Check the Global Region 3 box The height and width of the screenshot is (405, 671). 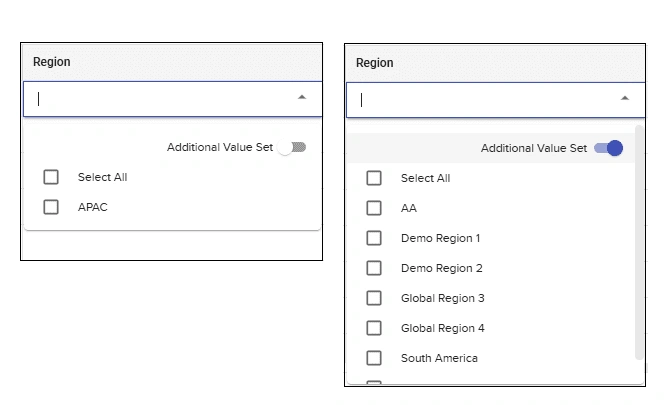tap(374, 298)
